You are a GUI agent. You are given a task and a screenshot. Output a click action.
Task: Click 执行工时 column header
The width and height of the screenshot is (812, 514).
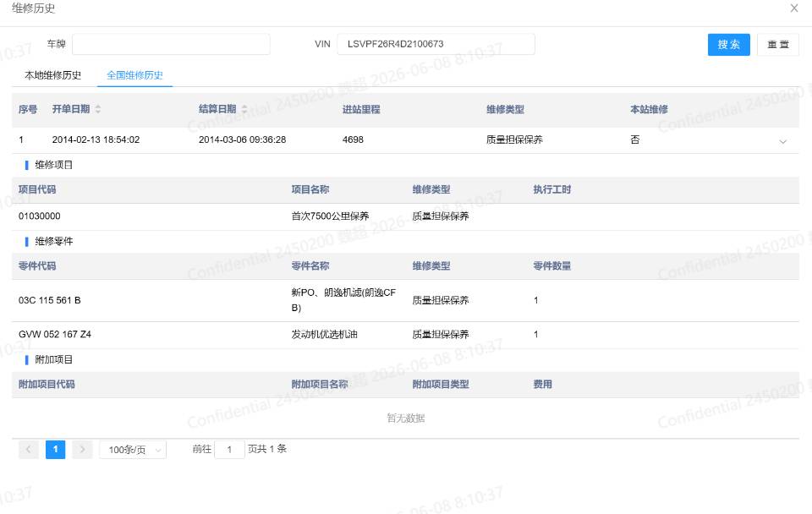pyautogui.click(x=552, y=189)
